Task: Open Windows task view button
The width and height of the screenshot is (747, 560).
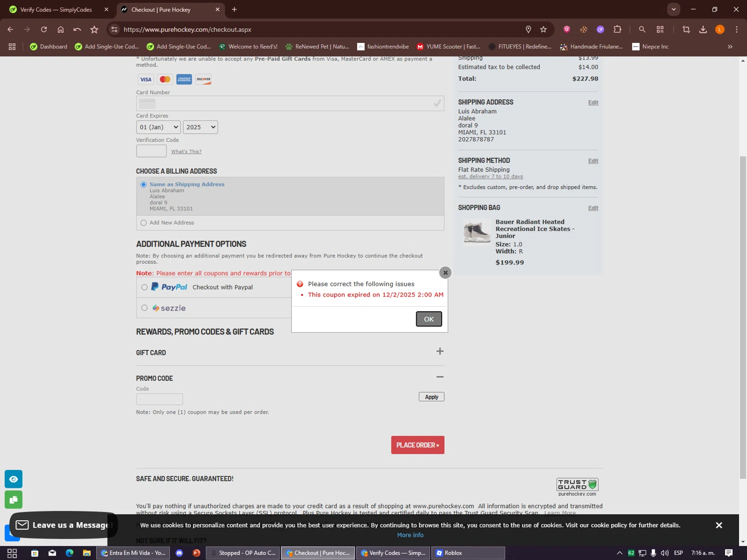Action: tap(12, 553)
